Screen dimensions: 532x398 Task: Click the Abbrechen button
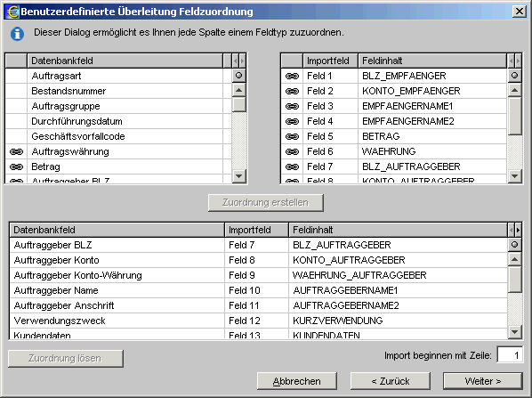(x=297, y=381)
